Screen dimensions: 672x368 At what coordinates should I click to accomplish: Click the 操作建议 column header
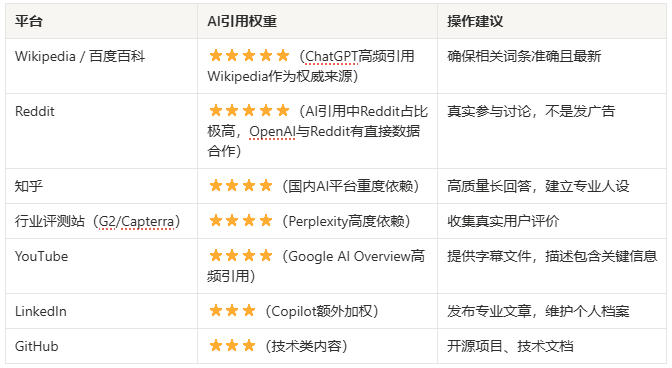point(552,21)
